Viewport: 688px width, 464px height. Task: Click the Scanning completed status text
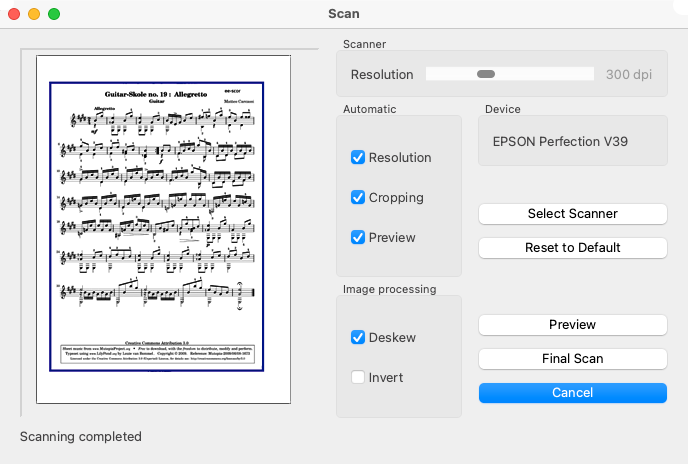[x=81, y=436]
